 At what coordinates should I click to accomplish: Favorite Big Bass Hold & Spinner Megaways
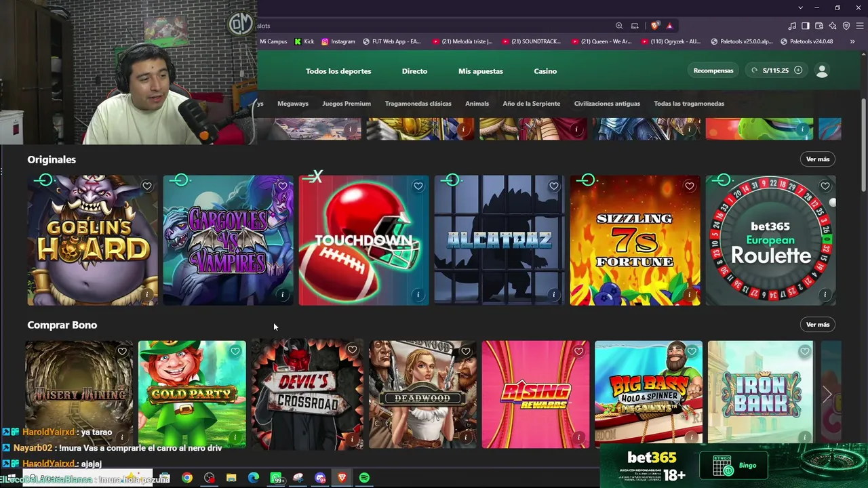(692, 351)
